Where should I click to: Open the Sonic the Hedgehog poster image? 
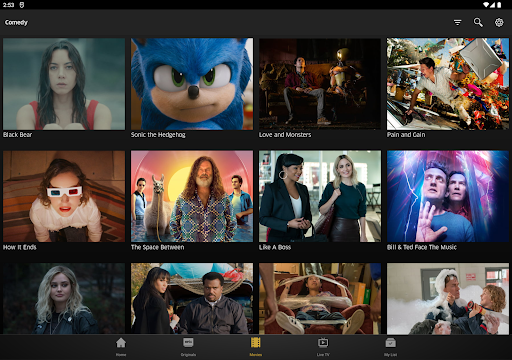[192, 84]
